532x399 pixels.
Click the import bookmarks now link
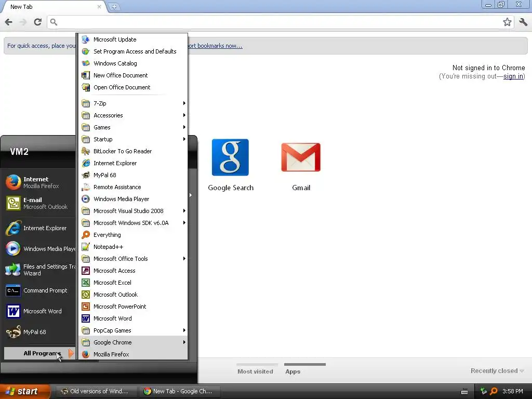pos(215,46)
